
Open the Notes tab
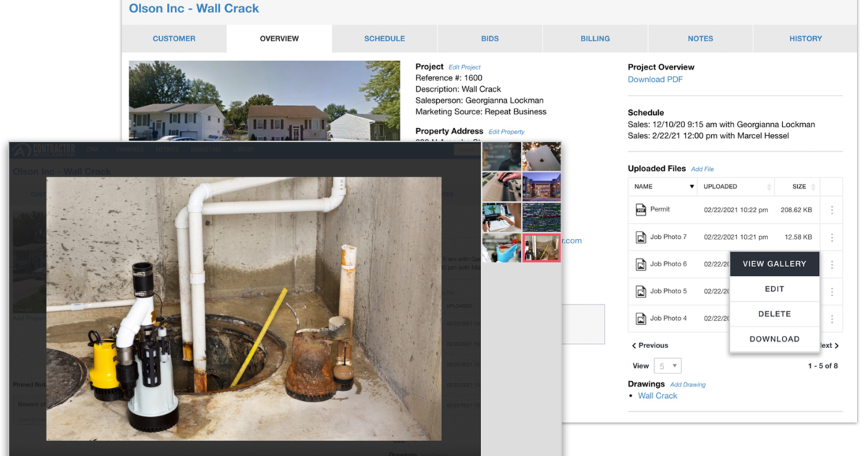(x=700, y=38)
